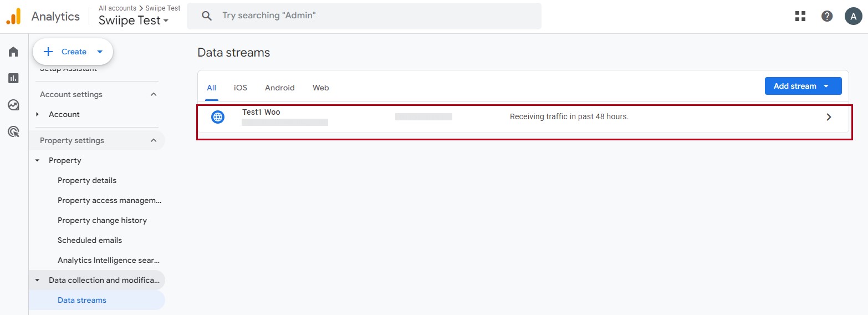Click the Create button
The height and width of the screenshot is (315, 868).
(x=73, y=52)
